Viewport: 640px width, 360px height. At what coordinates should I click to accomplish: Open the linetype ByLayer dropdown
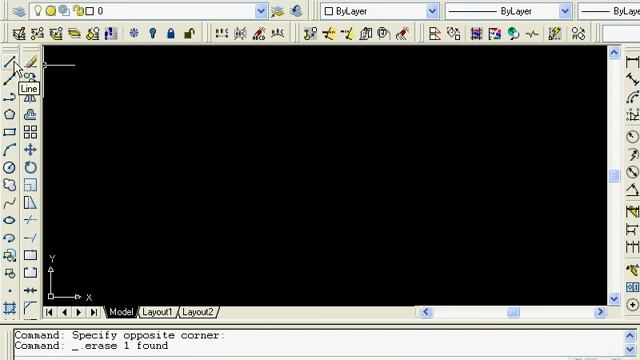[565, 11]
